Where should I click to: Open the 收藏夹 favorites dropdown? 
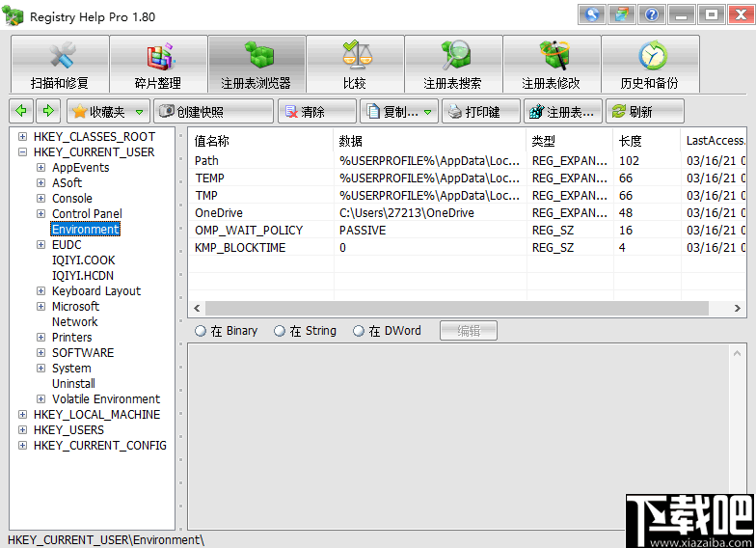108,112
